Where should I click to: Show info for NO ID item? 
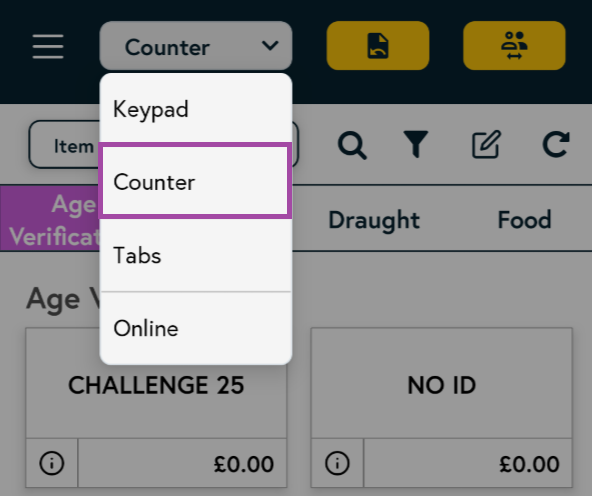tap(337, 463)
